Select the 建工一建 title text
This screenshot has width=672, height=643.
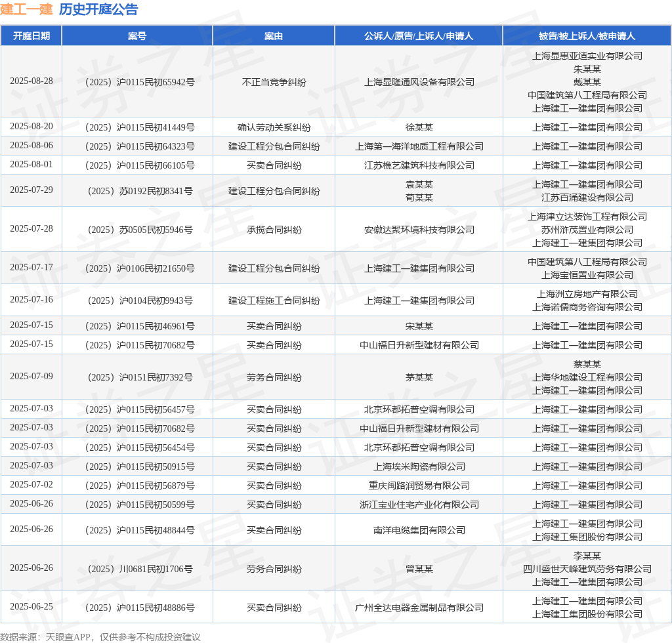pyautogui.click(x=26, y=9)
